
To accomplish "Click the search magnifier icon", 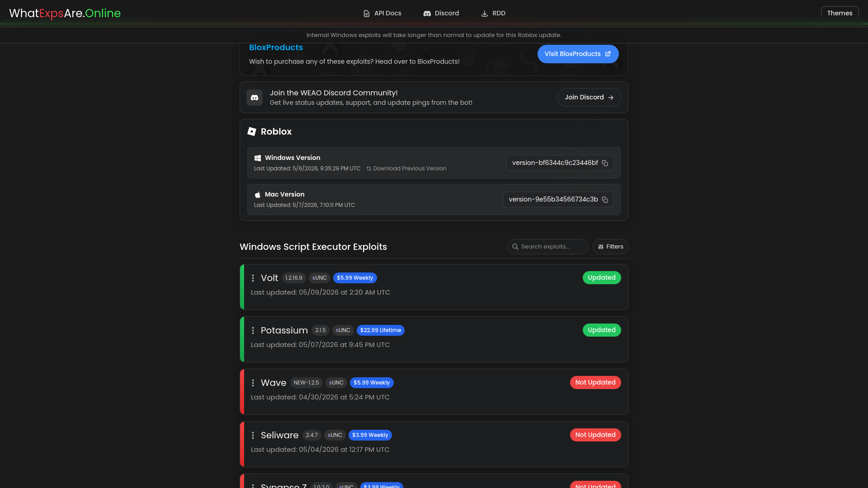I will pos(515,247).
